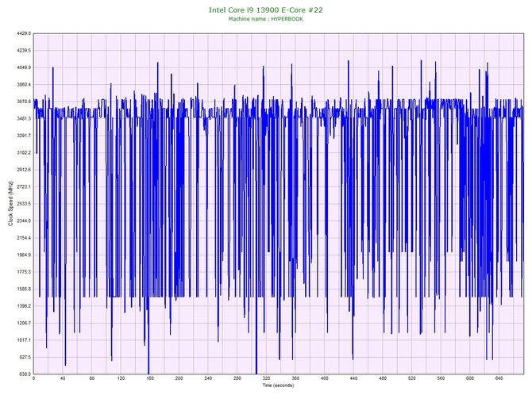Select the 200 seconds tick label
The height and width of the screenshot is (399, 532).
pos(179,378)
